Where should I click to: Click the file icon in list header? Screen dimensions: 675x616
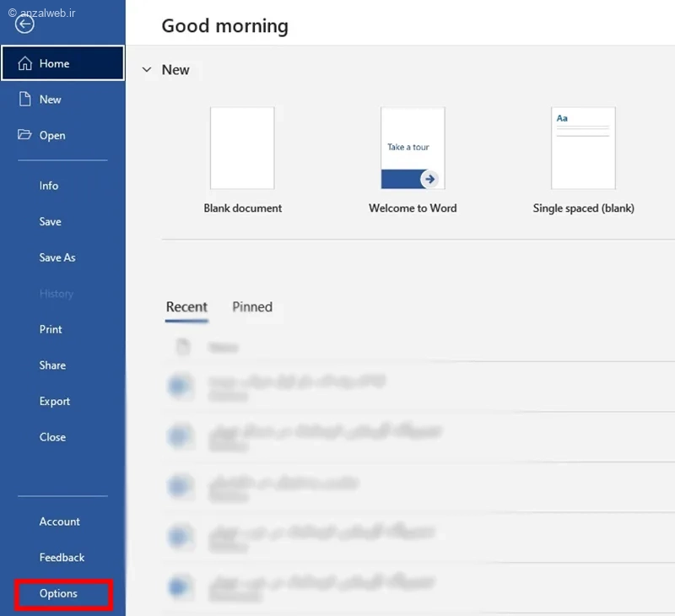pos(182,347)
